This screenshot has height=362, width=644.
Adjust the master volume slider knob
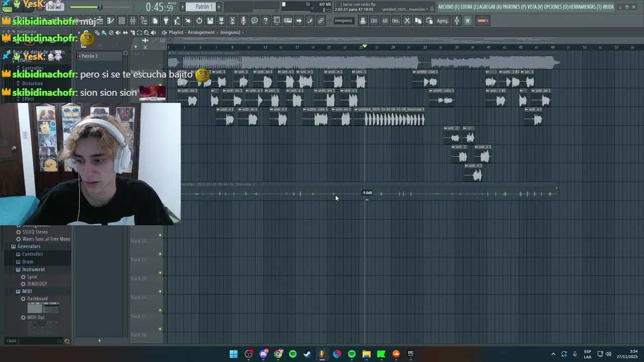tap(100, 7)
